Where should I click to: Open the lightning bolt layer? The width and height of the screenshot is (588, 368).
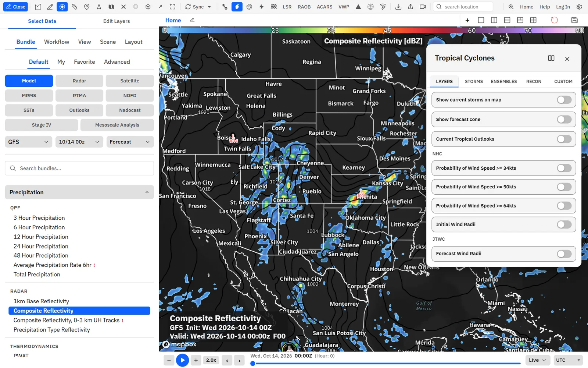[x=261, y=7]
